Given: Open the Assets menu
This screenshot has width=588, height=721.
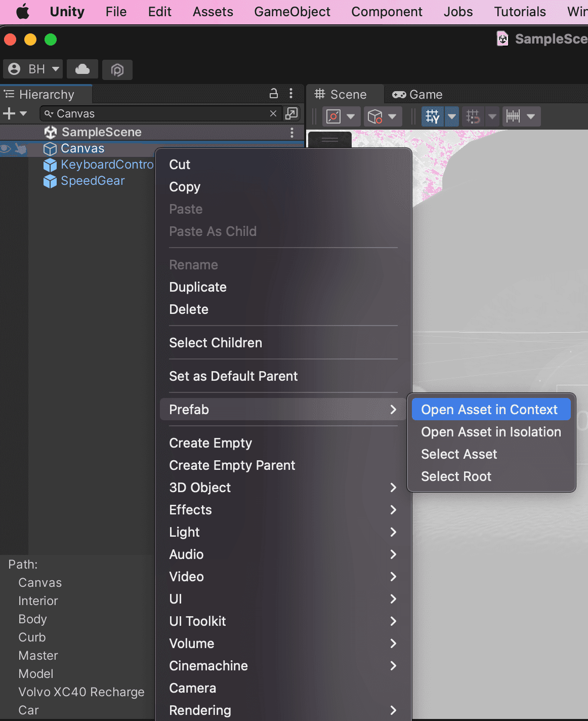Looking at the screenshot, I should (213, 12).
